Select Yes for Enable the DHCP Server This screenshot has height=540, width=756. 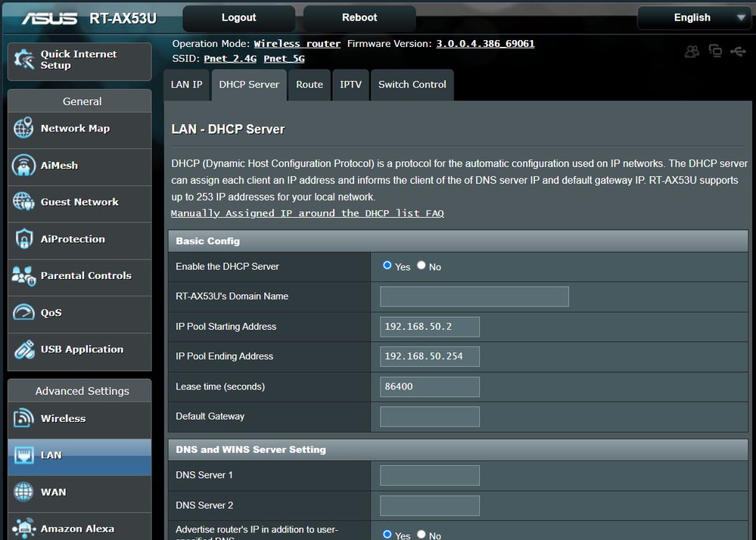tap(387, 265)
